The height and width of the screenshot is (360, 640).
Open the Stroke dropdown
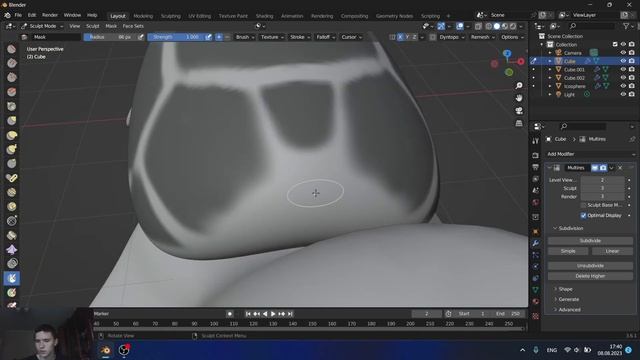click(x=300, y=37)
